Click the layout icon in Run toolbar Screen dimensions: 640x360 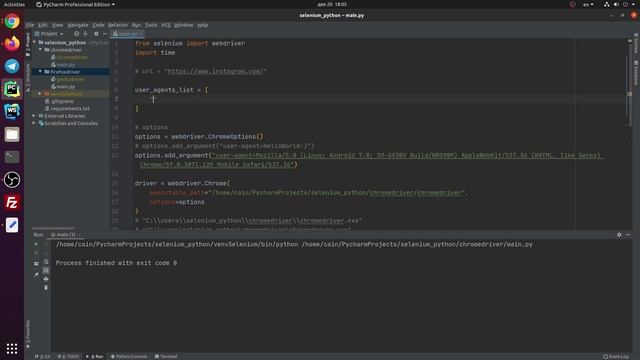pyautogui.click(x=36, y=264)
